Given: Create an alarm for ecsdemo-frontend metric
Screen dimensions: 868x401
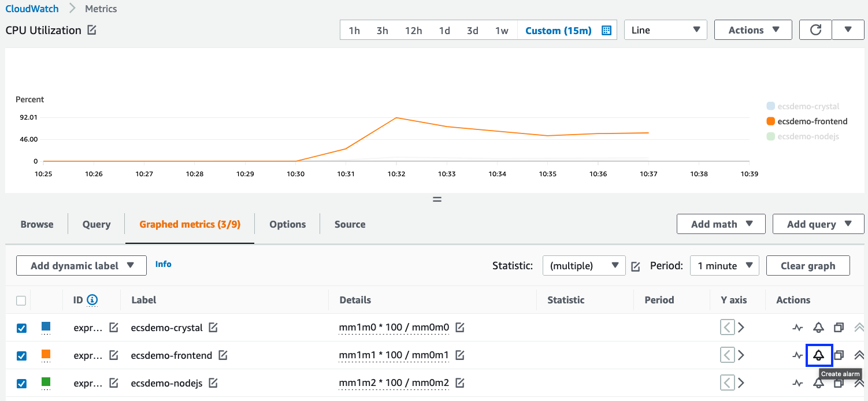Looking at the screenshot, I should coord(819,355).
